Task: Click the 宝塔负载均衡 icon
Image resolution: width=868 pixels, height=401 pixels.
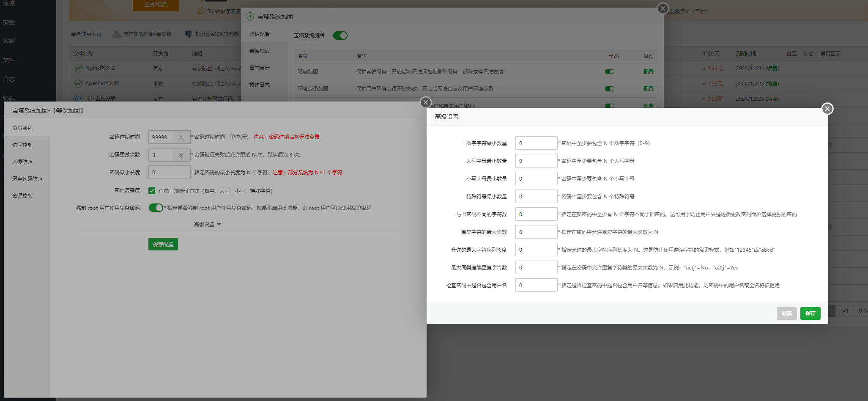Action: 117,34
